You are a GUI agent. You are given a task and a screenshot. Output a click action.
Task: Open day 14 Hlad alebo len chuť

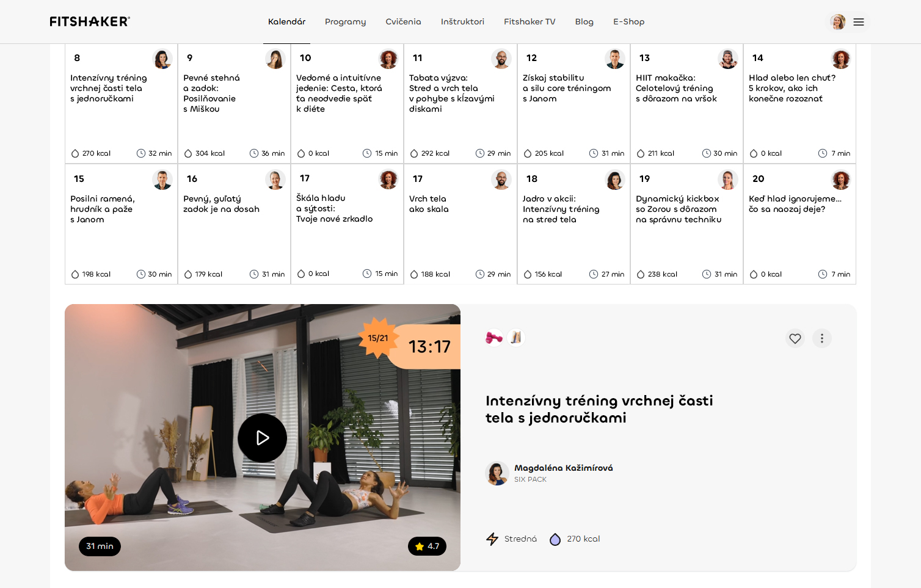tap(799, 103)
